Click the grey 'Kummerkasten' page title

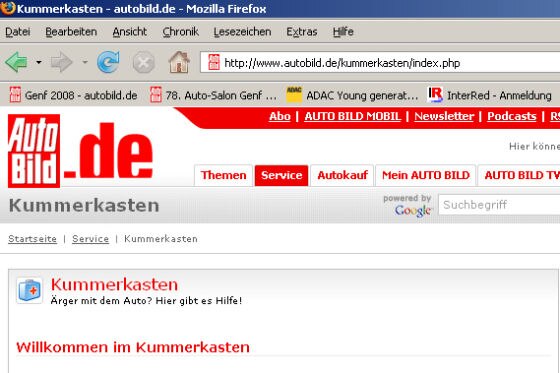(x=84, y=205)
